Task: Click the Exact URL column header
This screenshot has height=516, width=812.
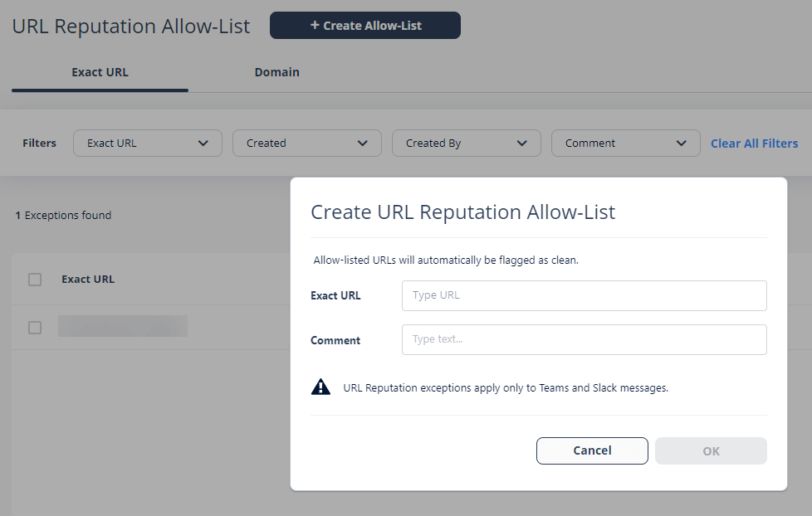Action: click(x=88, y=279)
